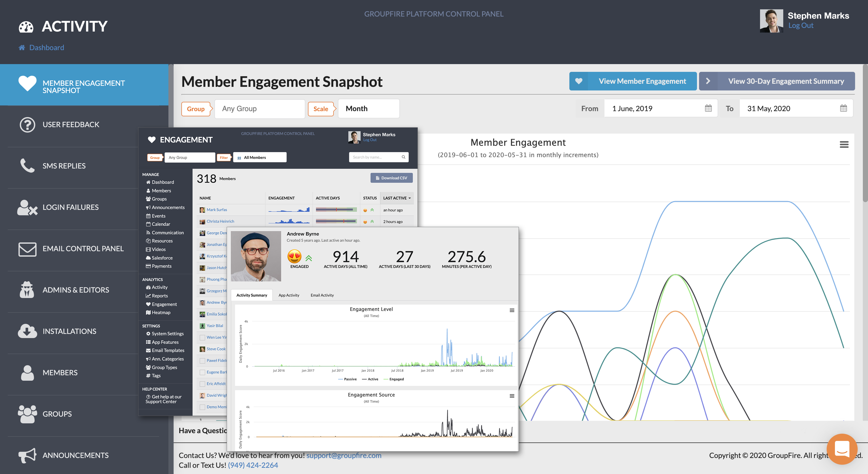Toggle Passive series in Engagement Level legend
868x474 pixels.
(347, 379)
